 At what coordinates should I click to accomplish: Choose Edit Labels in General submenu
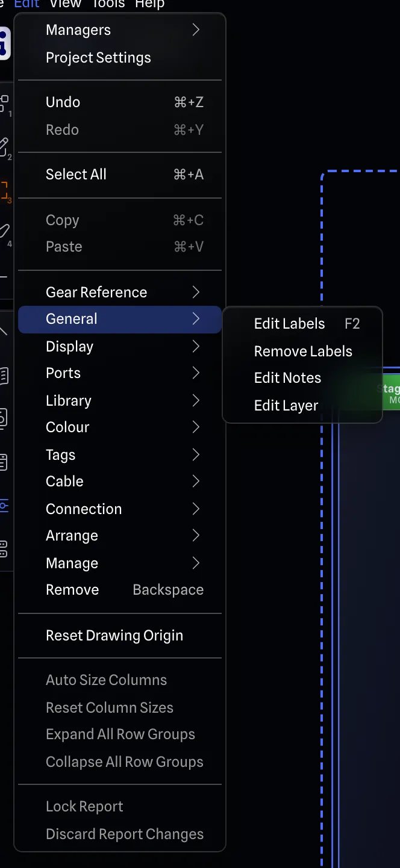(x=302, y=324)
